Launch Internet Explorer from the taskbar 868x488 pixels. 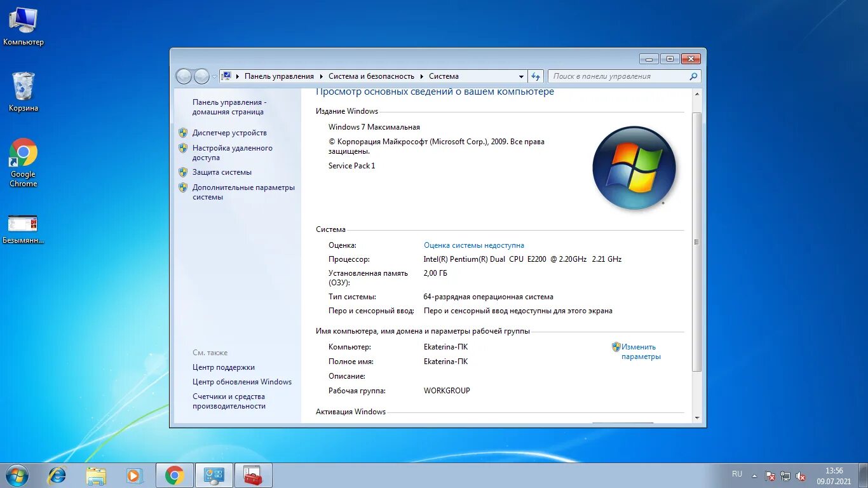coord(57,475)
